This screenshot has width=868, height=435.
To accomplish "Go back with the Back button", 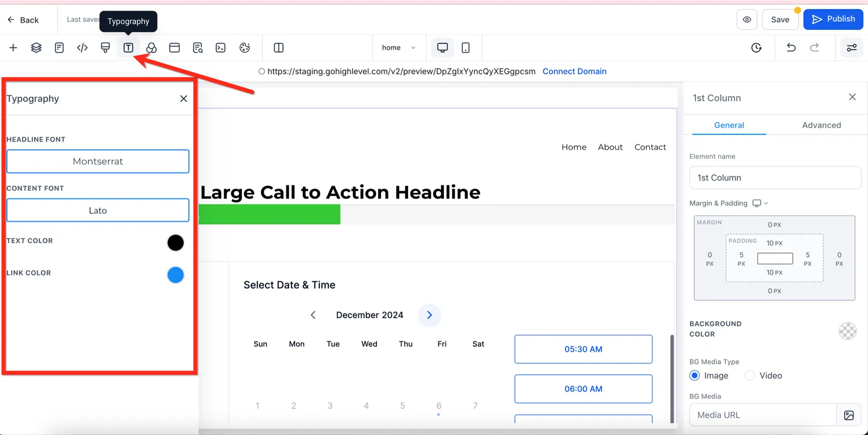I will tap(23, 20).
